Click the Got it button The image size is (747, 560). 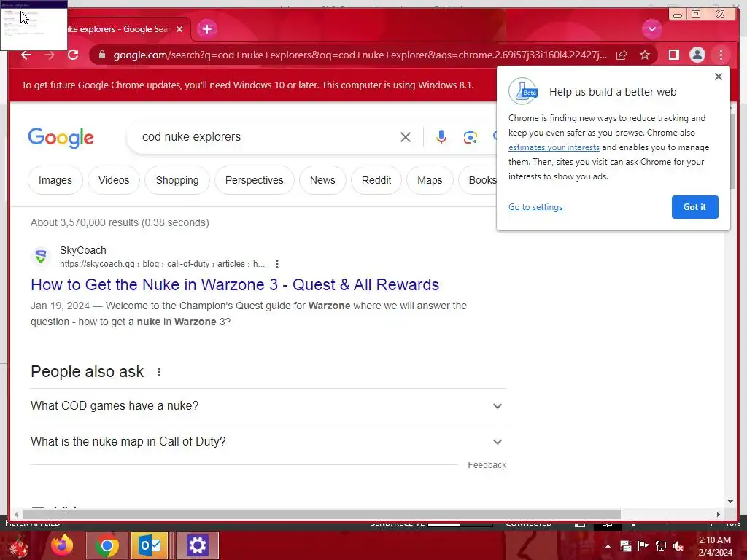click(x=695, y=207)
